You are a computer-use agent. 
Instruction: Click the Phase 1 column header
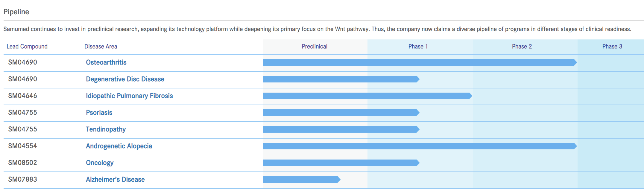click(x=418, y=47)
